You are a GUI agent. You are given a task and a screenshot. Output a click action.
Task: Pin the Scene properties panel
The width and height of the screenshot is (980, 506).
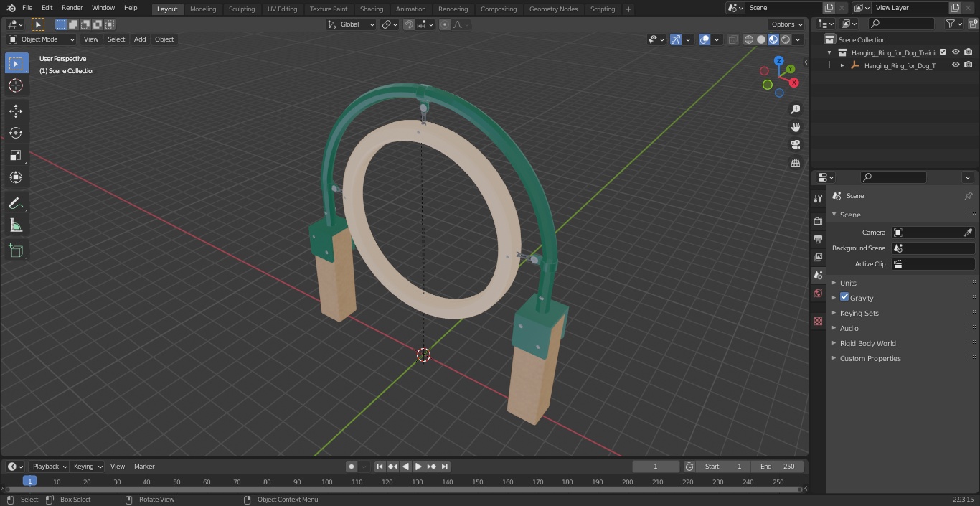pyautogui.click(x=968, y=196)
